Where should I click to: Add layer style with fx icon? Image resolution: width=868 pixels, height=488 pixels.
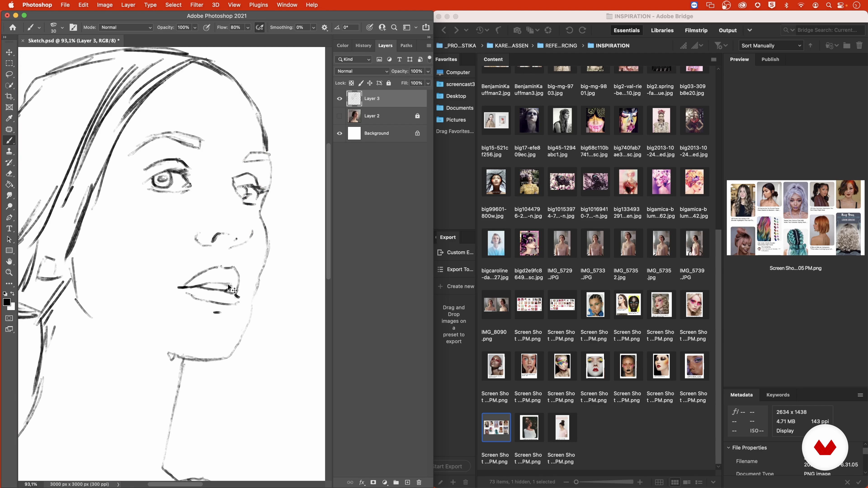click(x=362, y=483)
